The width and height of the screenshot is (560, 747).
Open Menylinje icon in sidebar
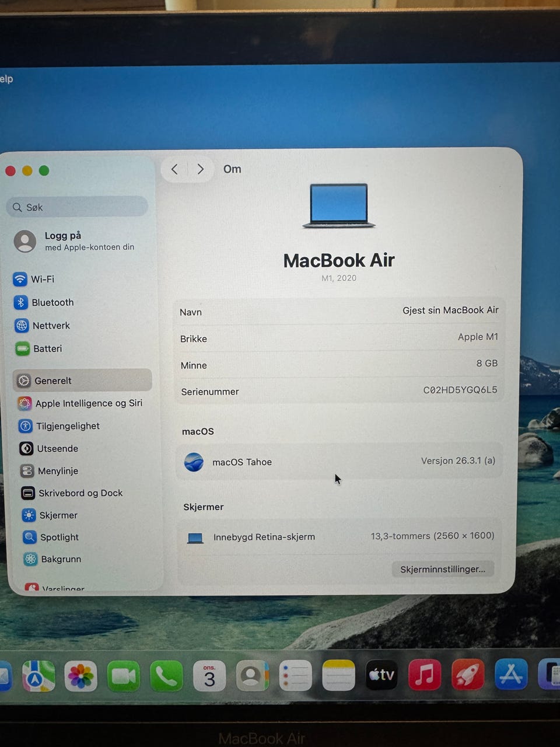(27, 471)
